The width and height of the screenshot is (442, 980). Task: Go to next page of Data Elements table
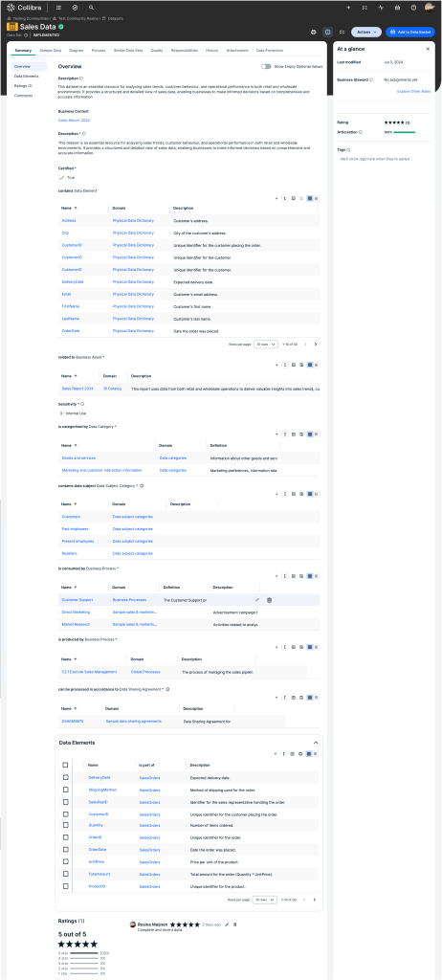pos(315,900)
